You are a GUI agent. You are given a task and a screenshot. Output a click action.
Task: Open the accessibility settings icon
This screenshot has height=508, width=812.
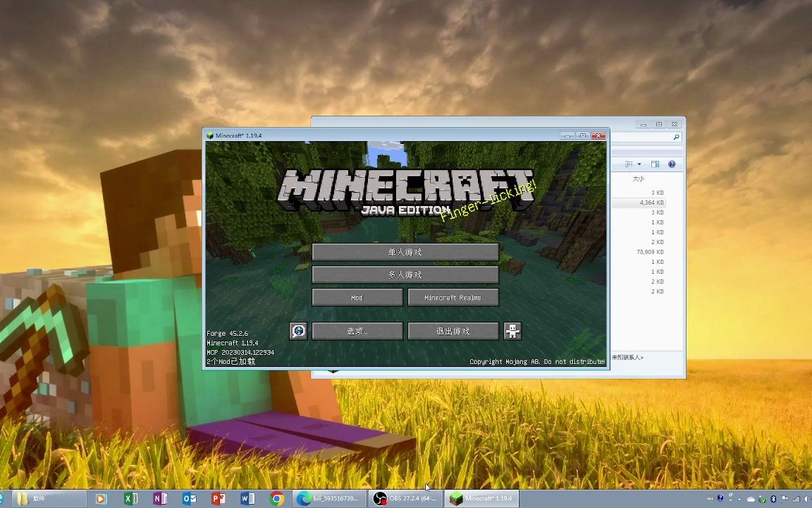tap(512, 331)
